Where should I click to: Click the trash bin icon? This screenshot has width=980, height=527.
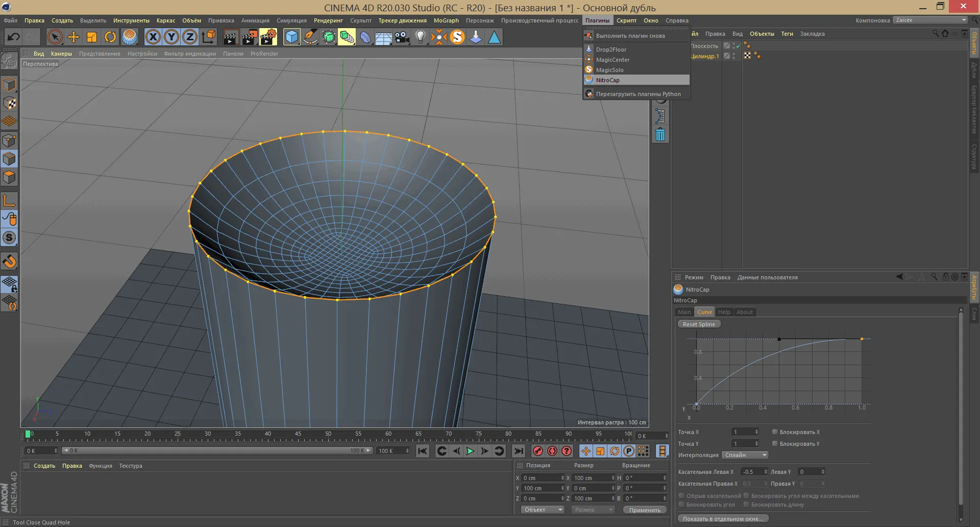coord(660,135)
